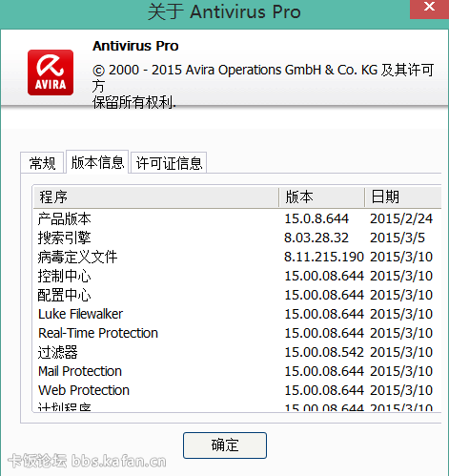The image size is (449, 476).
Task: Select the 搜索引擎 row
Action: [x=237, y=238]
